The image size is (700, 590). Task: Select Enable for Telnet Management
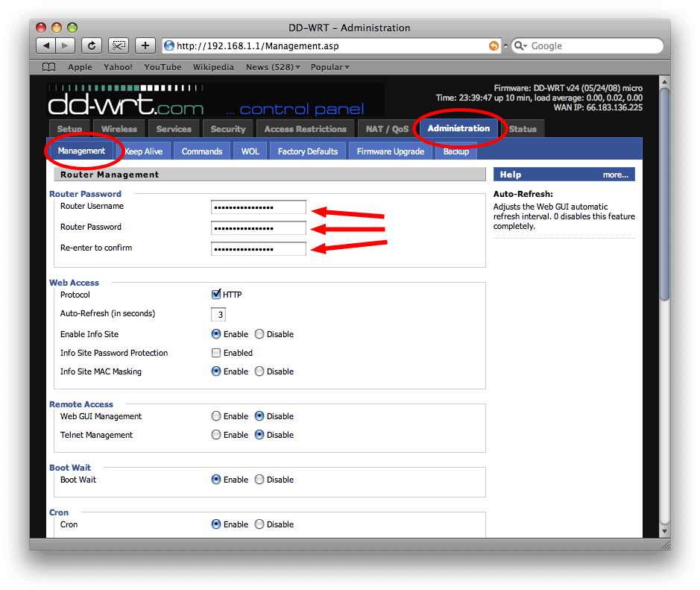tap(216, 435)
